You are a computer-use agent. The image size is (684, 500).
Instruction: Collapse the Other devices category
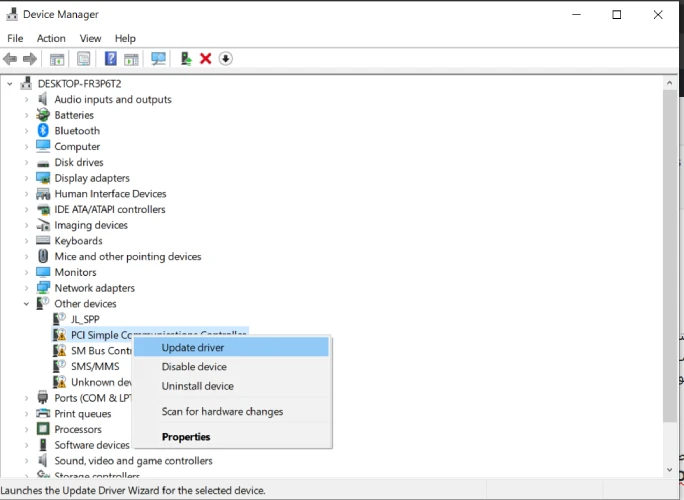[x=27, y=304]
